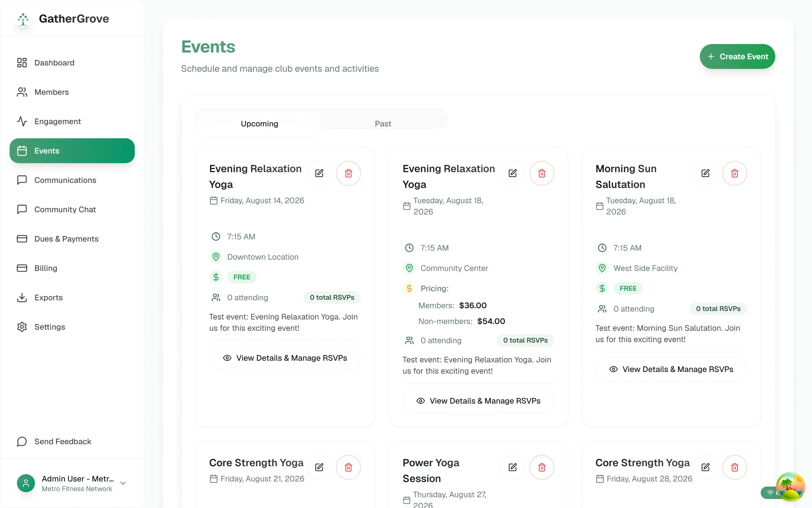Click the Friday, August 14, 2026 date

click(x=262, y=201)
